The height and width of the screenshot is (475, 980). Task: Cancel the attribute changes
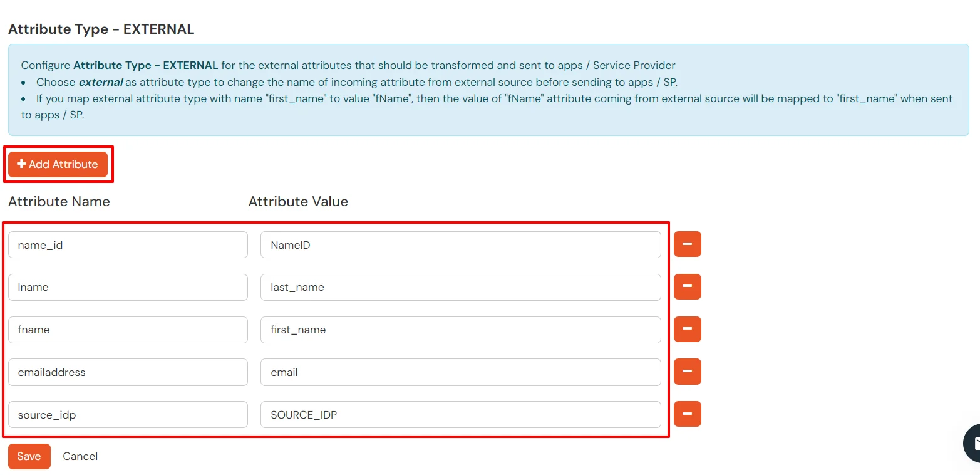[x=80, y=456]
